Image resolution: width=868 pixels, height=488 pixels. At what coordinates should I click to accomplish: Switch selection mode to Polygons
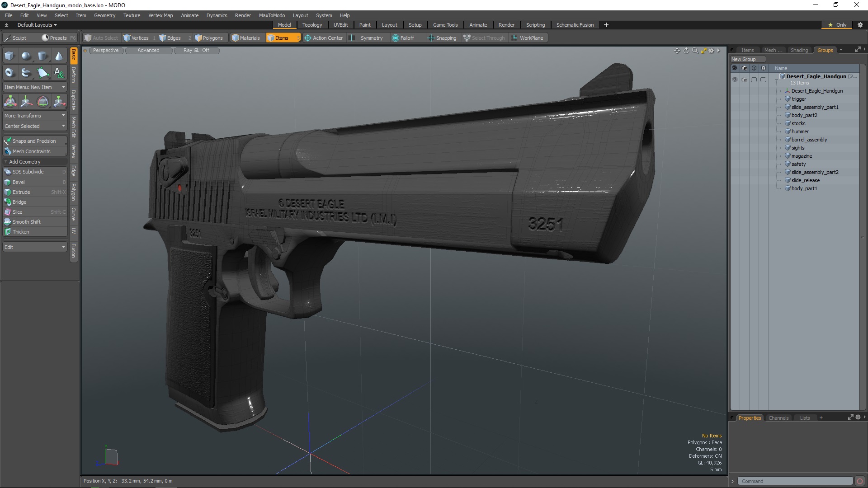click(x=211, y=38)
